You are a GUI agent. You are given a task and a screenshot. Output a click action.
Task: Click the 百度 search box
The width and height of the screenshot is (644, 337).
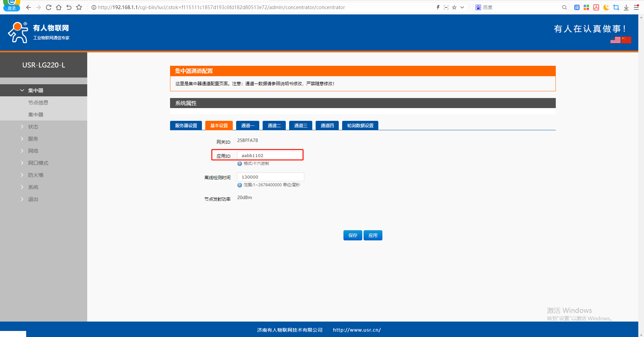pyautogui.click(x=521, y=7)
